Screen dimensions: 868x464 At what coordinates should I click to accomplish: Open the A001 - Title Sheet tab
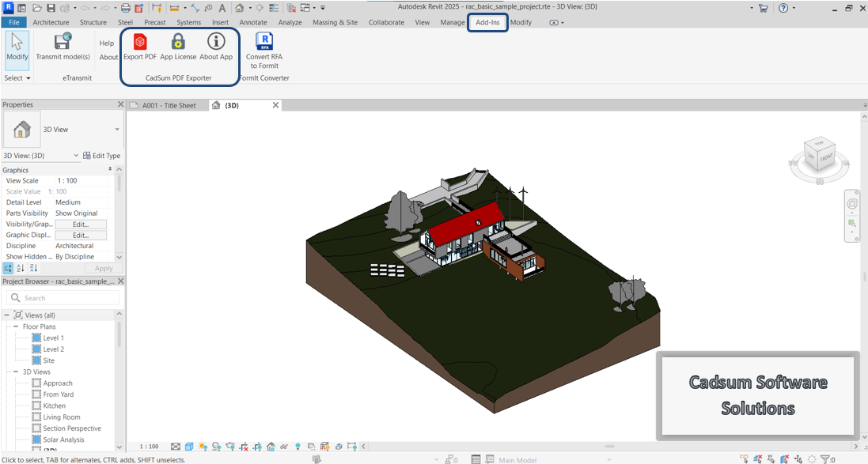(169, 105)
